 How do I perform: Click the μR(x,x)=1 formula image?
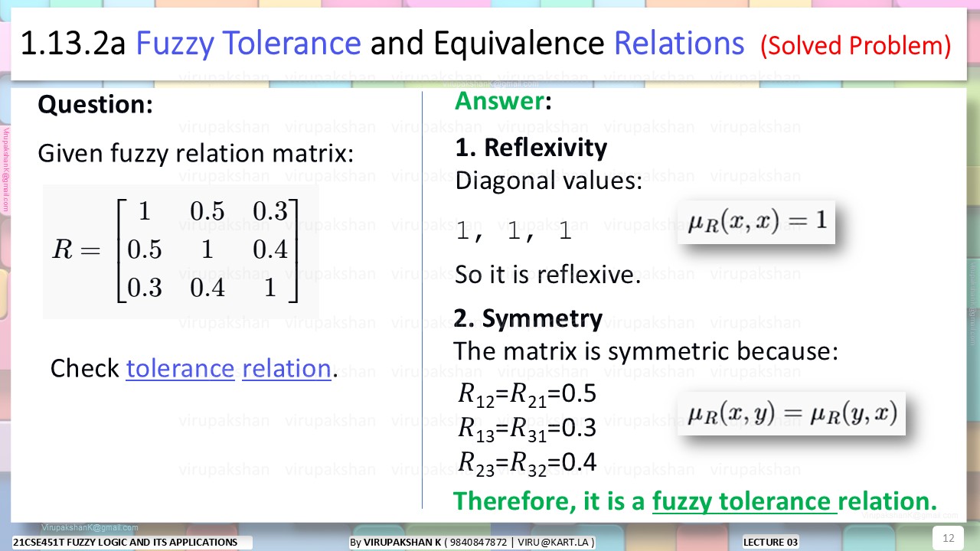tap(756, 222)
